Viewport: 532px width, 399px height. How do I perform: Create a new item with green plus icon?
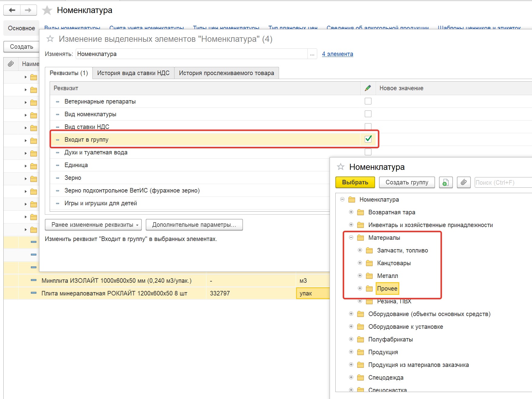click(x=446, y=183)
